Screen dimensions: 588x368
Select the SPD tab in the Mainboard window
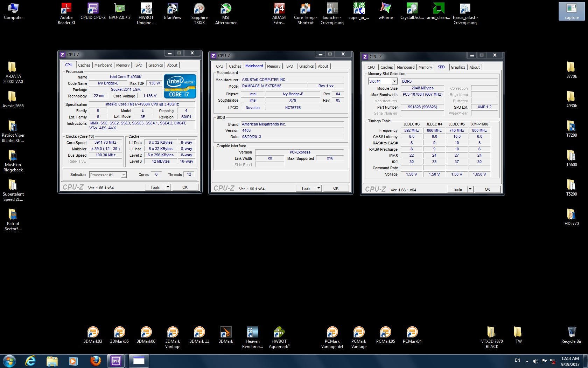point(290,66)
